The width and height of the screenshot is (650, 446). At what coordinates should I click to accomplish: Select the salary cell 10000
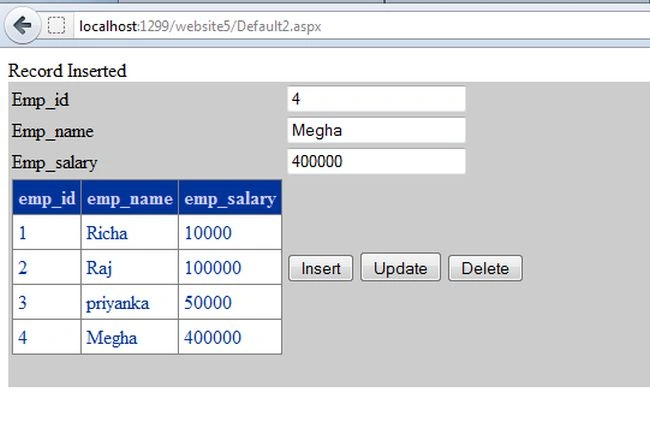pyautogui.click(x=230, y=232)
